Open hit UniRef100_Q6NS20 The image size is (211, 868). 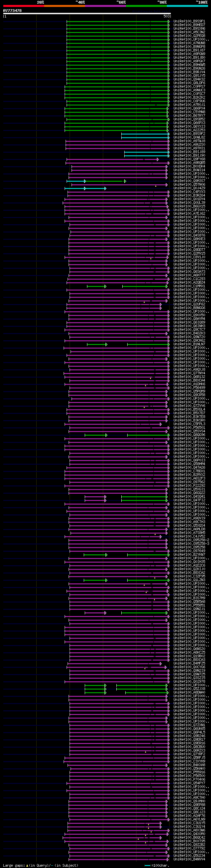coord(189,649)
